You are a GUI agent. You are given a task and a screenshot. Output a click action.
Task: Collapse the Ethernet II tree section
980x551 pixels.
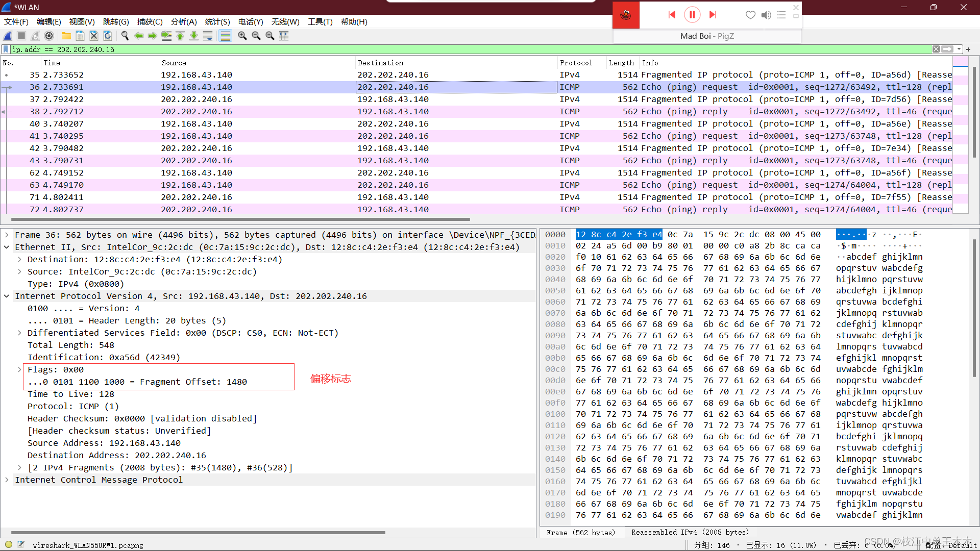pyautogui.click(x=7, y=247)
